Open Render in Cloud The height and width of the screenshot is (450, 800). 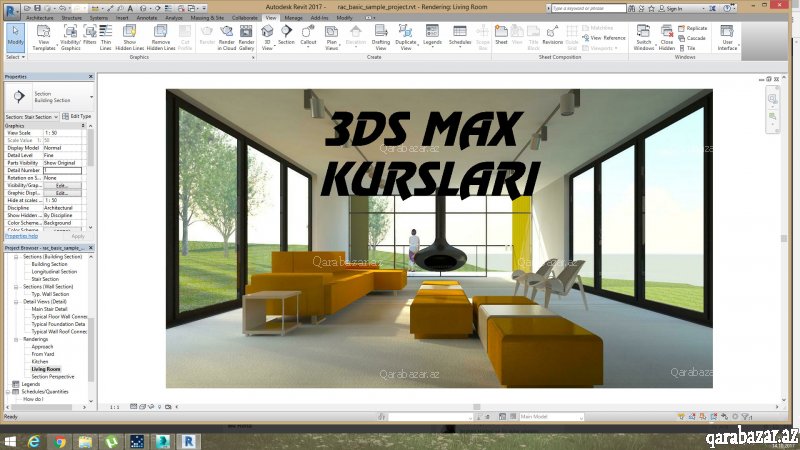pos(227,38)
